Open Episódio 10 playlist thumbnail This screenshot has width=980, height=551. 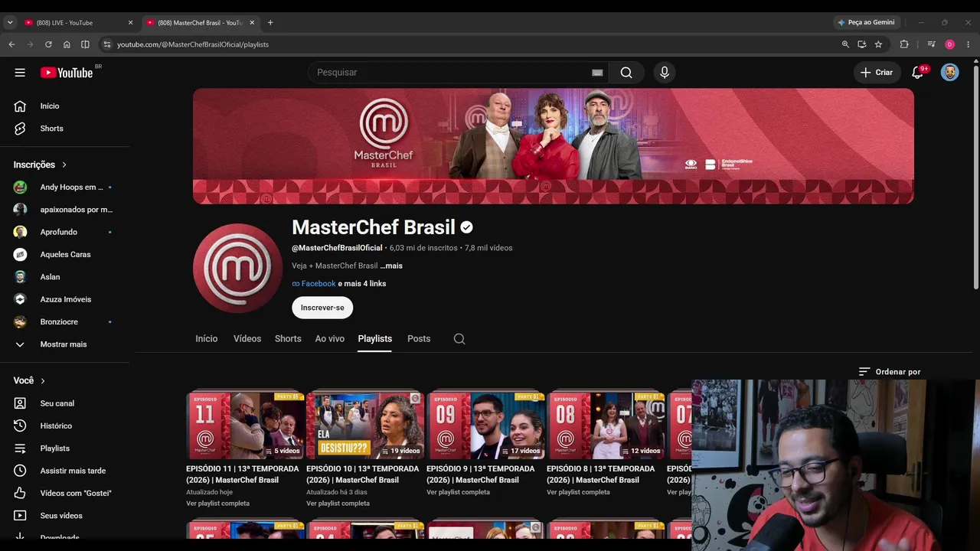pos(365,425)
